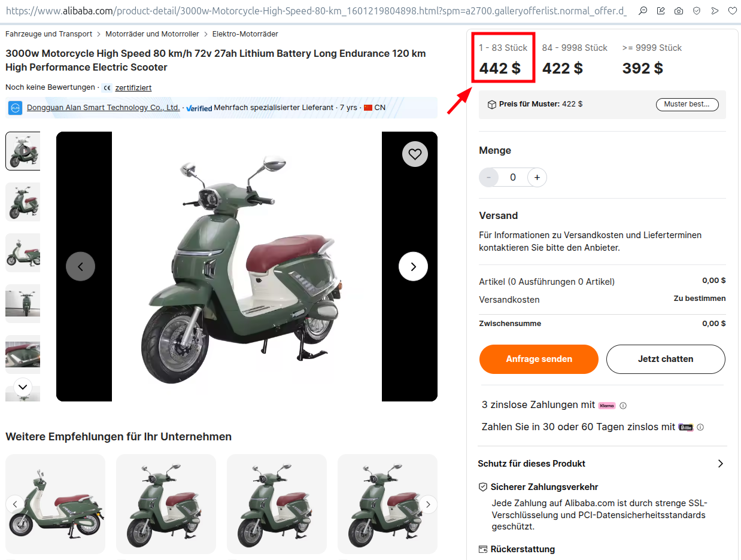Click the camera screenshot icon in the address bar
The image size is (741, 560).
[679, 11]
